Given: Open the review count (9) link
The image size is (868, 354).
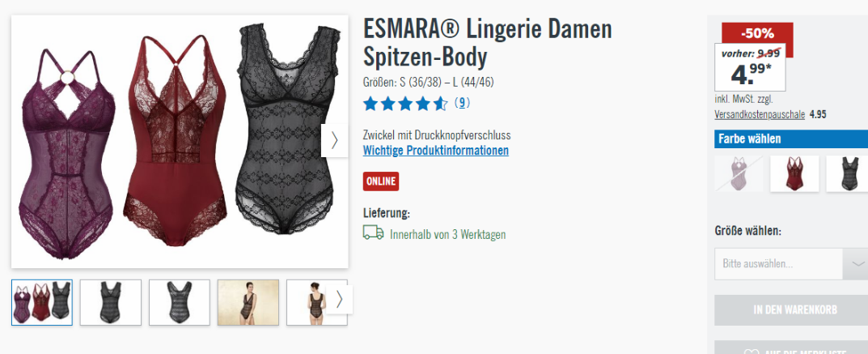Looking at the screenshot, I should point(462,103).
